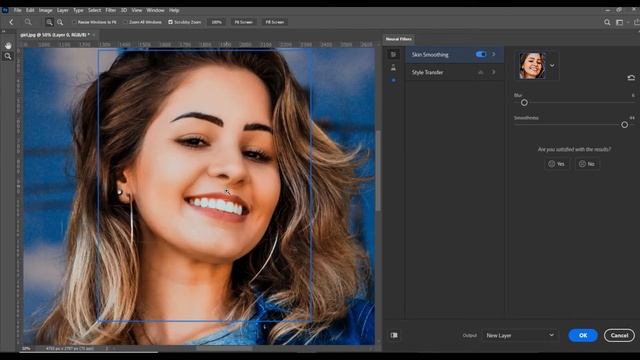
Task: Open the File menu
Action: tap(18, 10)
